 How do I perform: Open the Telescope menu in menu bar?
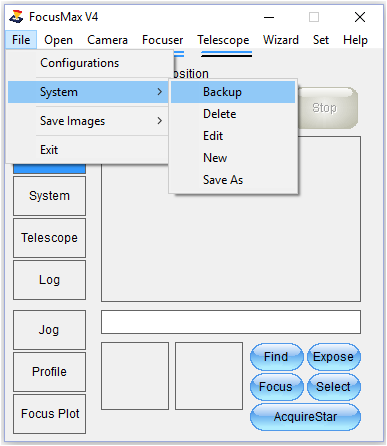[223, 40]
